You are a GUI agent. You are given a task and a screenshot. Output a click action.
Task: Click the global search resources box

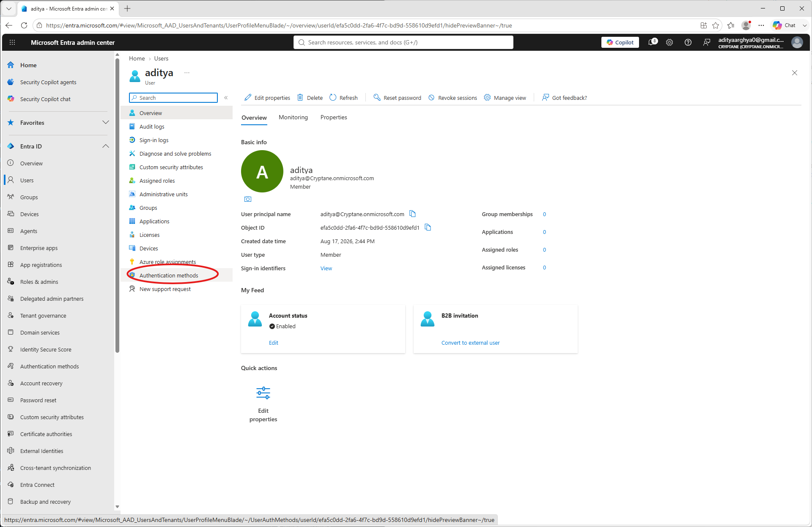pos(403,42)
